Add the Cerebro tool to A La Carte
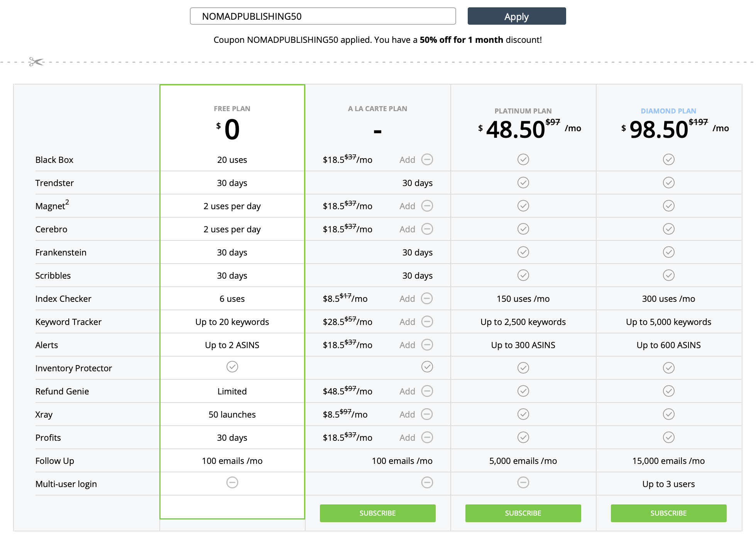Screen dimensions: 756x538 (408, 229)
